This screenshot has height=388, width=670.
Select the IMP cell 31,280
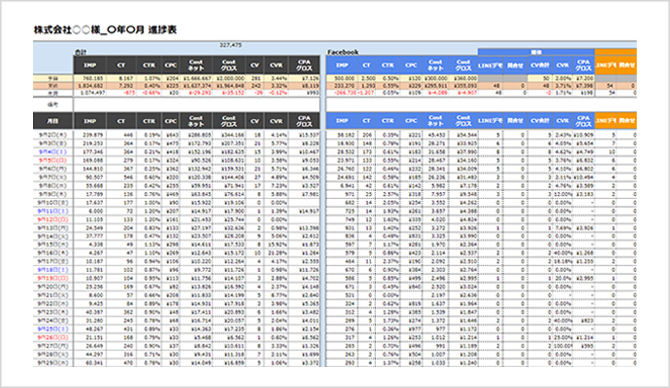90,320
